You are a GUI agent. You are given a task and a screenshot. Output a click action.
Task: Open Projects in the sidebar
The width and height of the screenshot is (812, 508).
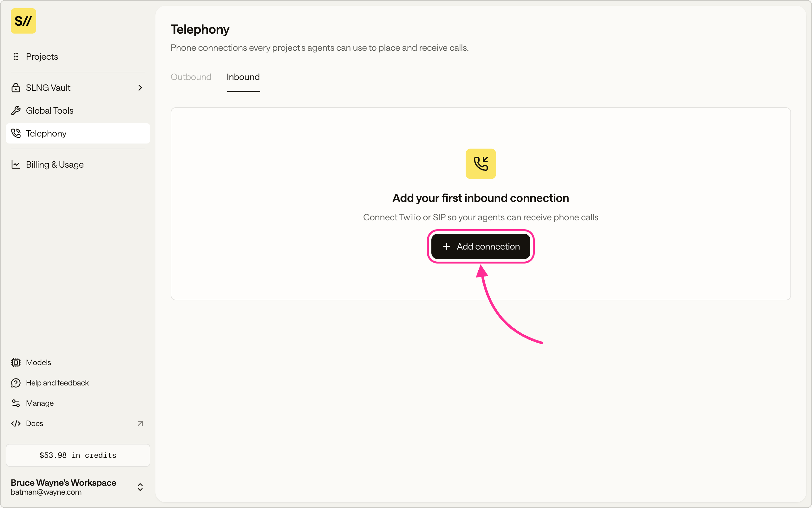[x=78, y=57]
